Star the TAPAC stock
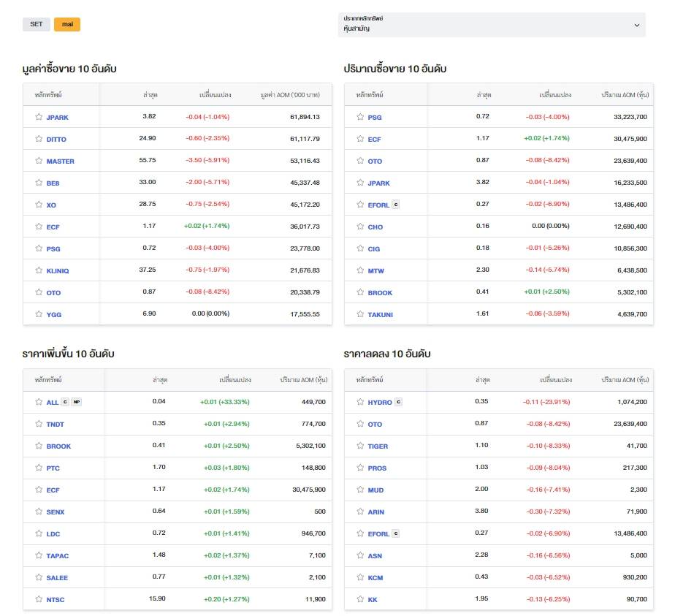675x616 pixels. click(39, 556)
